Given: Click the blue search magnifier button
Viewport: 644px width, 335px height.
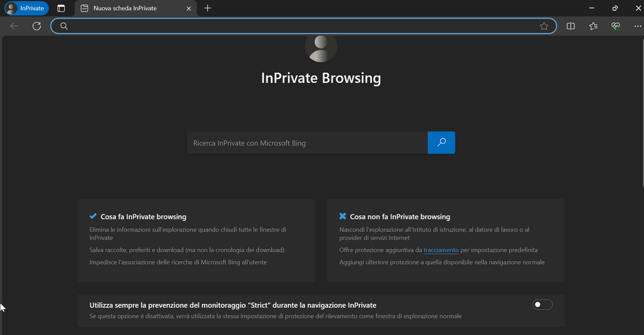Looking at the screenshot, I should pos(441,143).
